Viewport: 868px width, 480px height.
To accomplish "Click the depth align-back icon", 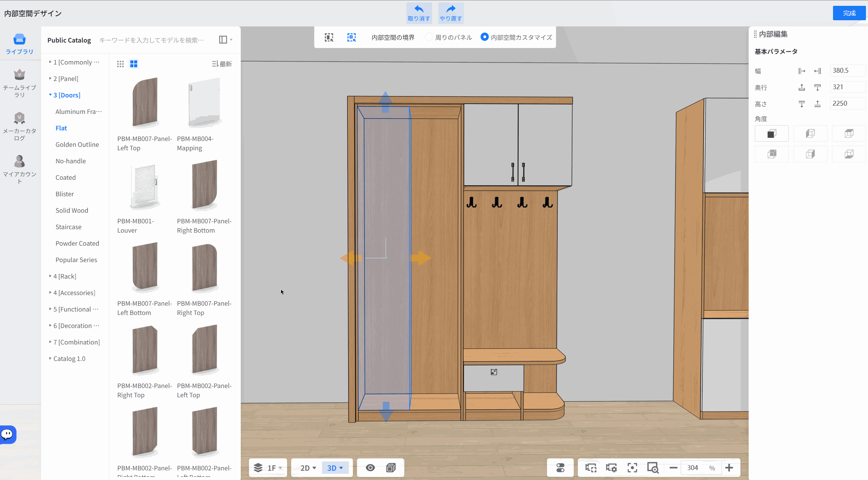I will [802, 87].
